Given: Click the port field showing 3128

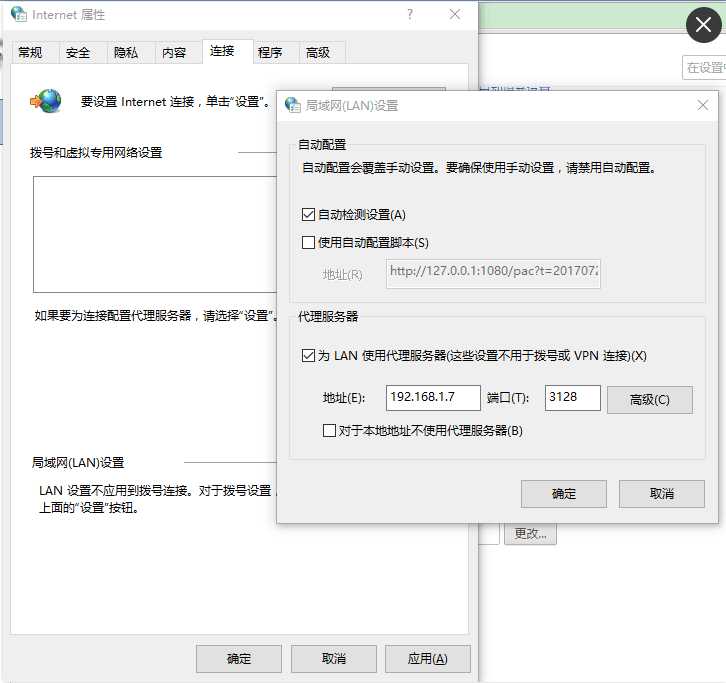Looking at the screenshot, I should 572,397.
